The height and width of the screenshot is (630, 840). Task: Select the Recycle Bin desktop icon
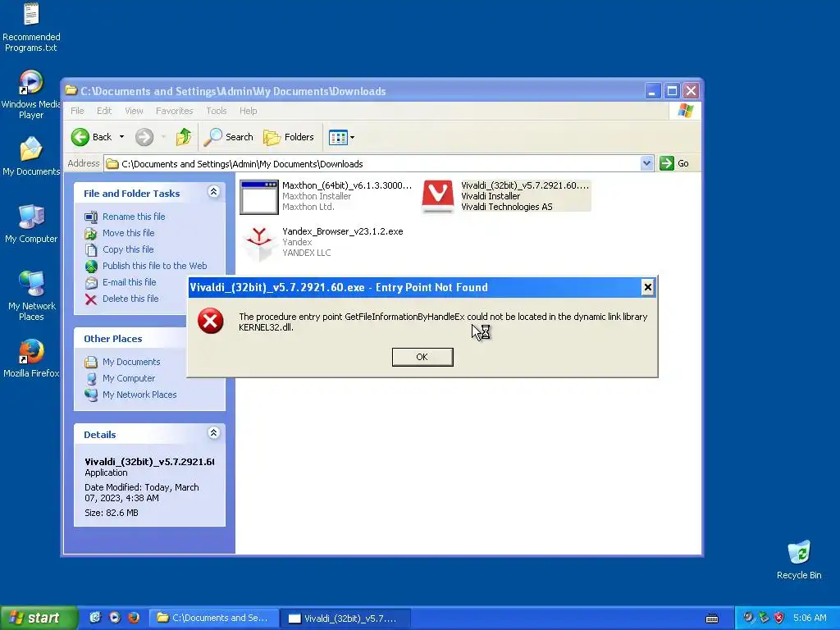(799, 559)
